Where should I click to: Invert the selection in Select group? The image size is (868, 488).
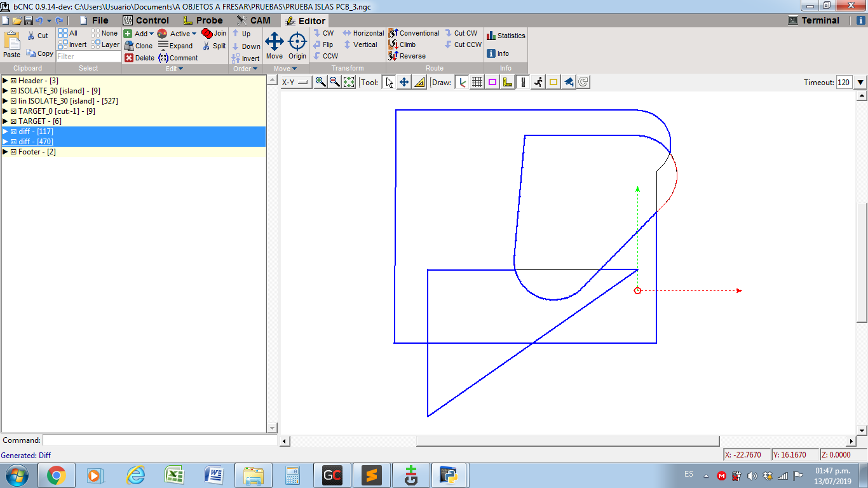point(72,44)
